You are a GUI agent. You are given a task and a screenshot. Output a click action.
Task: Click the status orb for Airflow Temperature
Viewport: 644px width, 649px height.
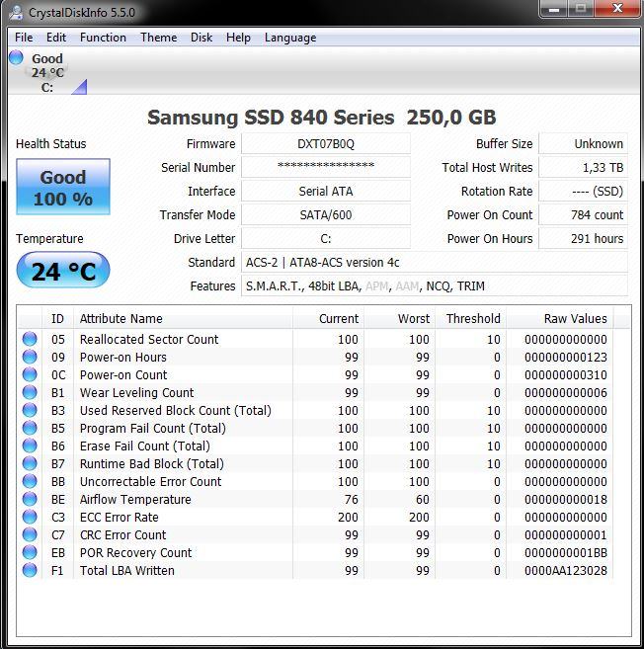(30, 499)
